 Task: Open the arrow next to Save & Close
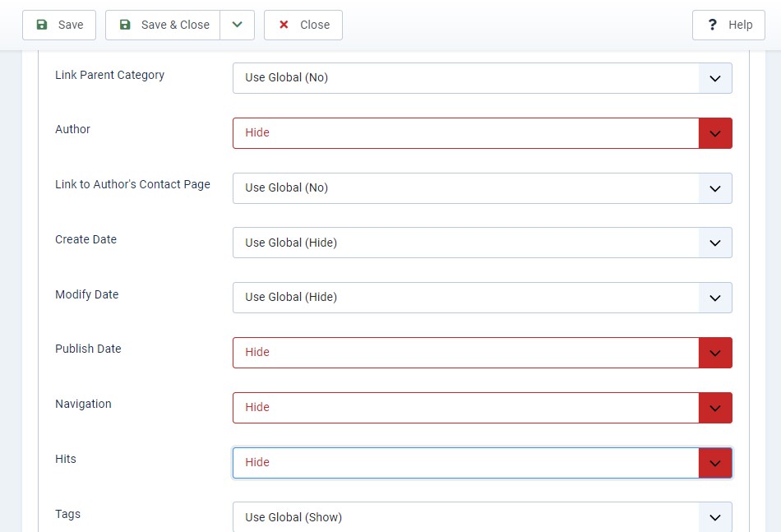coord(237,25)
